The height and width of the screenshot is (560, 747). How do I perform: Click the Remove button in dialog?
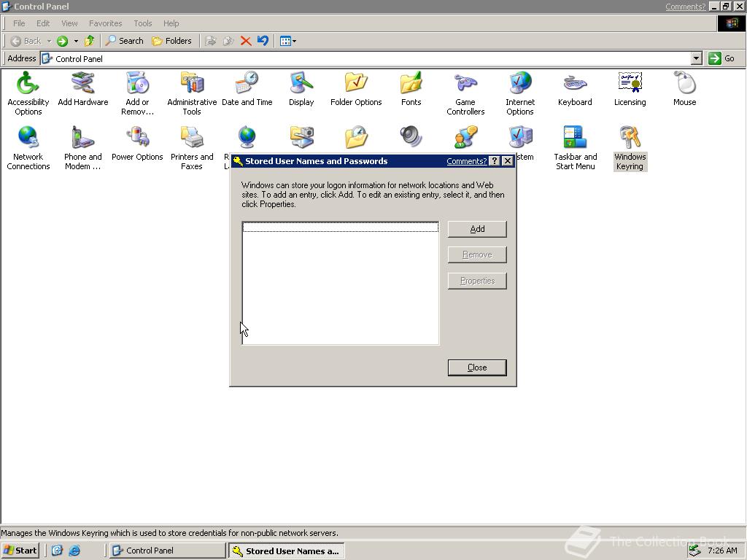point(477,254)
